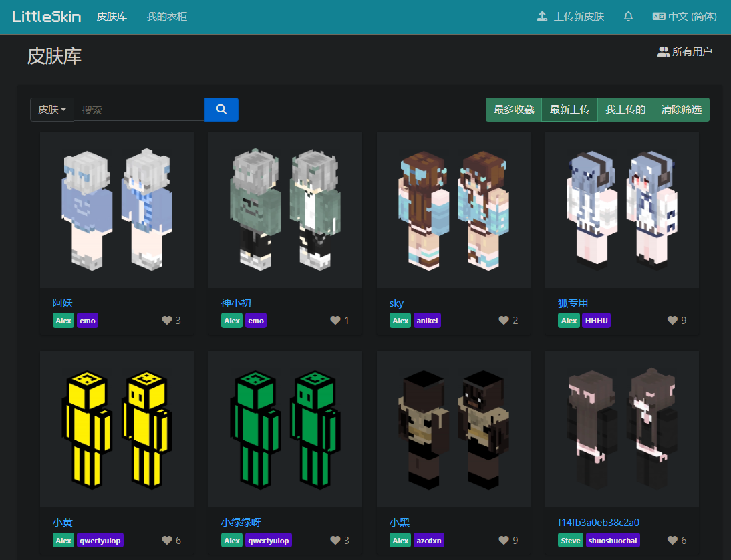Viewport: 731px width, 560px height.
Task: Favorite the 小黑 skin via heart
Action: click(x=504, y=540)
